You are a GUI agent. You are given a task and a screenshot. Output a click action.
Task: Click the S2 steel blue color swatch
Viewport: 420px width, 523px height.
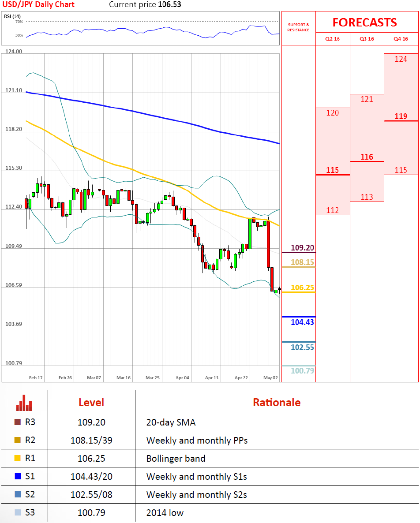coord(18,494)
